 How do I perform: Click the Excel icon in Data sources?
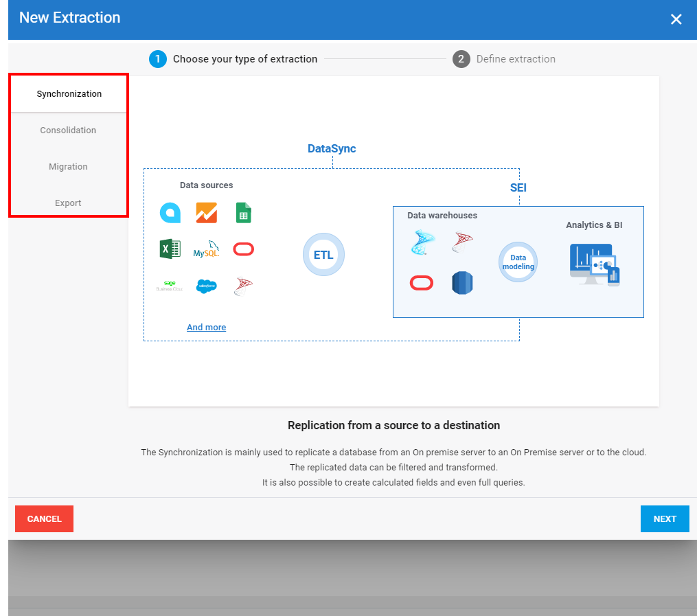click(x=170, y=249)
